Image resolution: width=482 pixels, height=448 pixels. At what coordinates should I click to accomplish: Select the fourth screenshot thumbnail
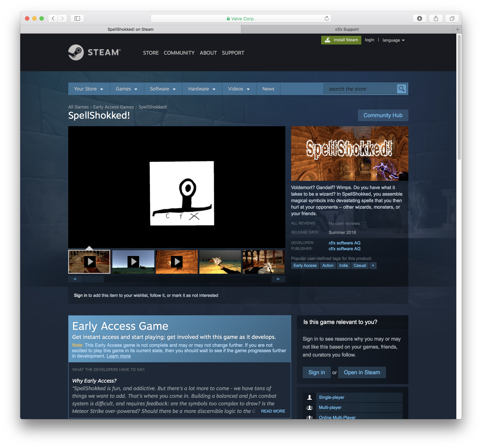click(x=220, y=262)
